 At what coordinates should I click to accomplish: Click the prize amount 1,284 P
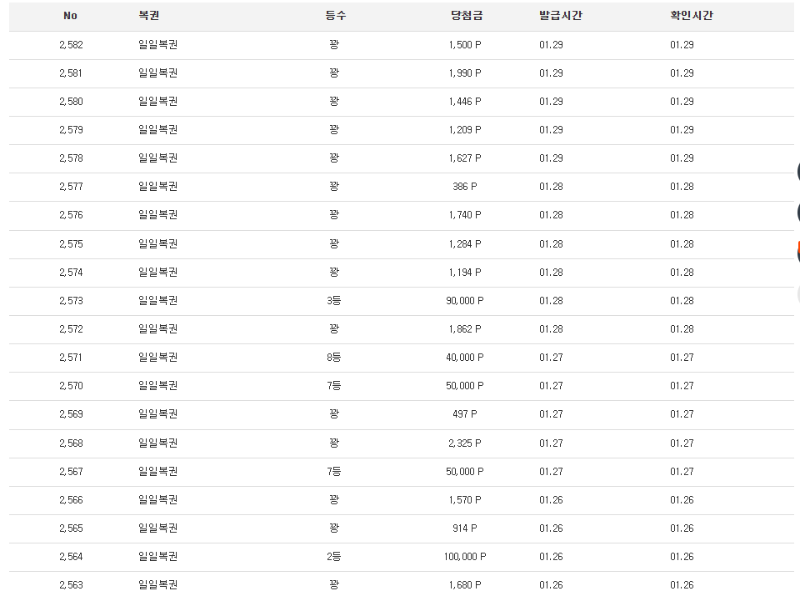pos(465,244)
